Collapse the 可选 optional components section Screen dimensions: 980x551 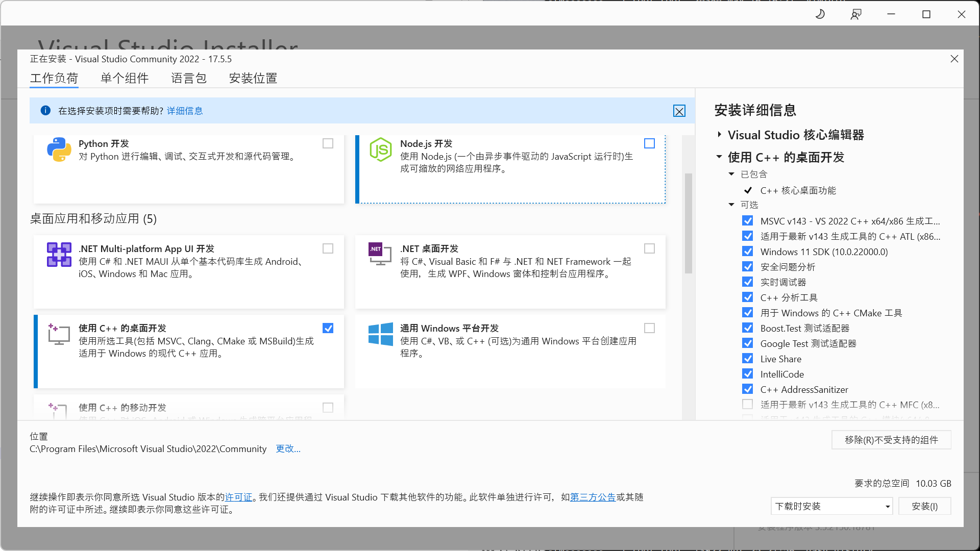pos(731,205)
